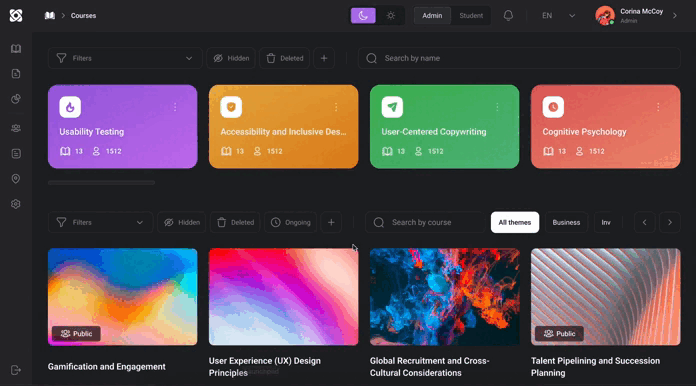Expand the chevron beside Corina McCoy
The width and height of the screenshot is (696, 386).
[x=675, y=16]
